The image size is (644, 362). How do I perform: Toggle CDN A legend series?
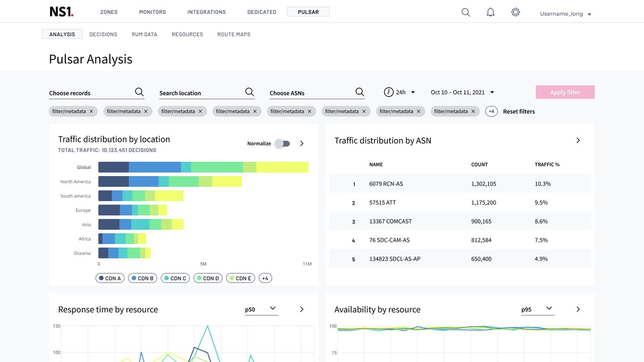[110, 278]
